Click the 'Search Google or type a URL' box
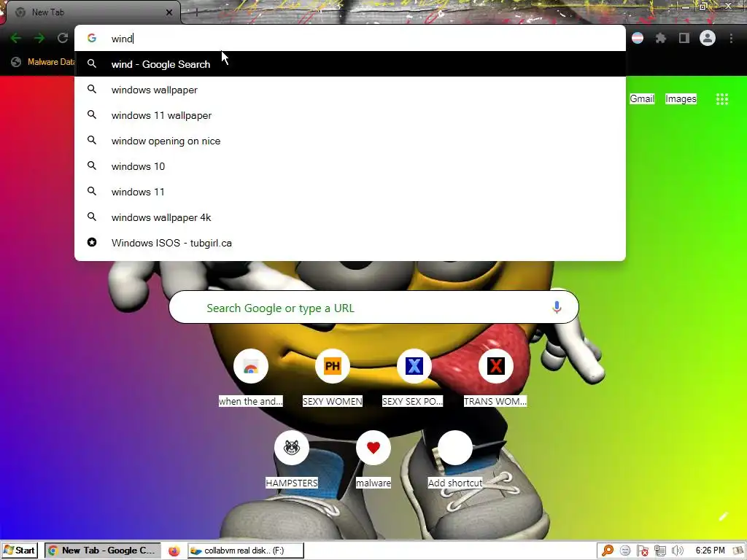747x560 pixels. (x=373, y=308)
